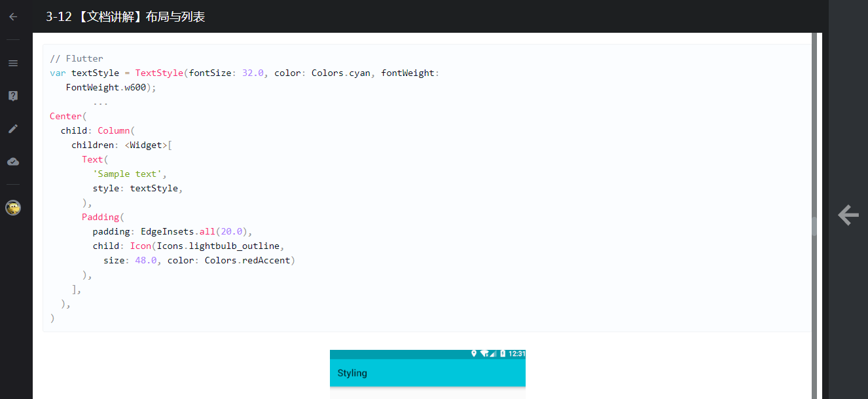868x399 pixels.
Task: Click the location icon in phone status bar
Action: click(474, 354)
